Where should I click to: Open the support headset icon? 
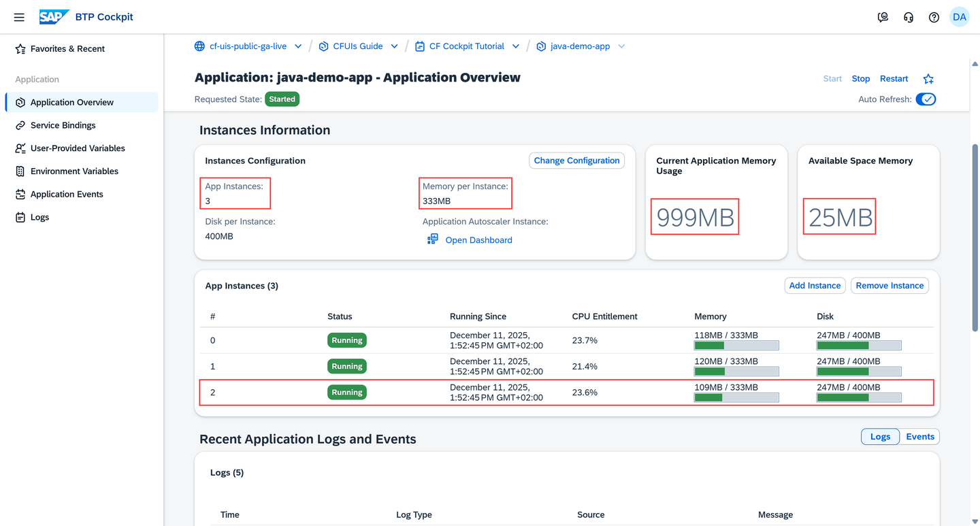[909, 18]
